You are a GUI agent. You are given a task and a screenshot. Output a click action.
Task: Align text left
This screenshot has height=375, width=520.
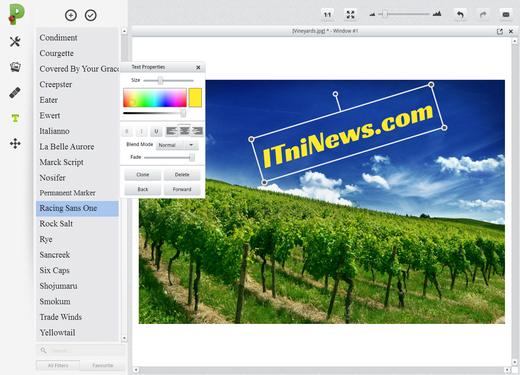click(x=171, y=131)
